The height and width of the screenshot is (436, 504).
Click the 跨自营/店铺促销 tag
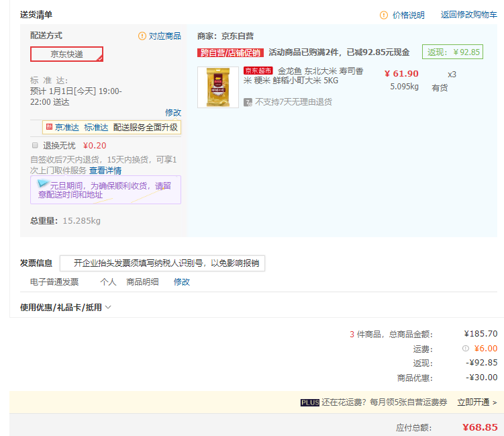(230, 53)
